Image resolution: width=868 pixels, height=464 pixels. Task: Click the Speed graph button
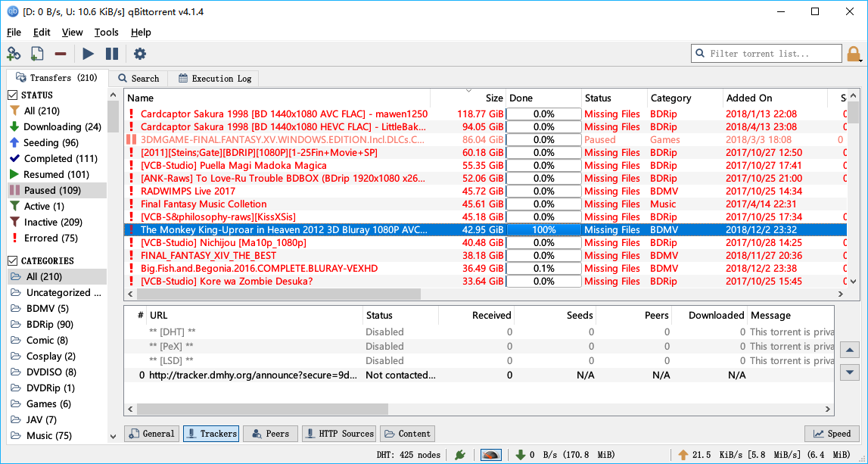point(832,434)
